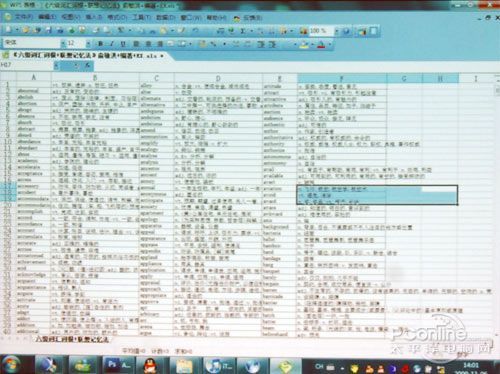Select column G header

tap(404, 79)
